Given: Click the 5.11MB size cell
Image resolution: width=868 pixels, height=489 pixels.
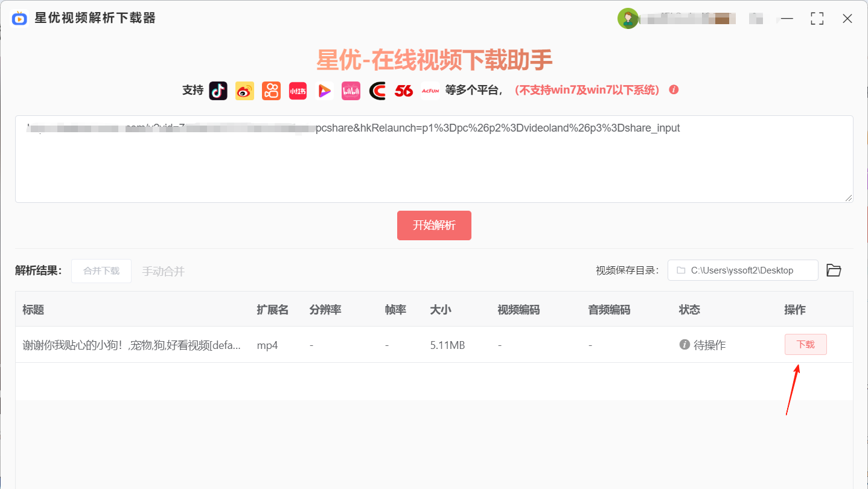Looking at the screenshot, I should [x=447, y=345].
